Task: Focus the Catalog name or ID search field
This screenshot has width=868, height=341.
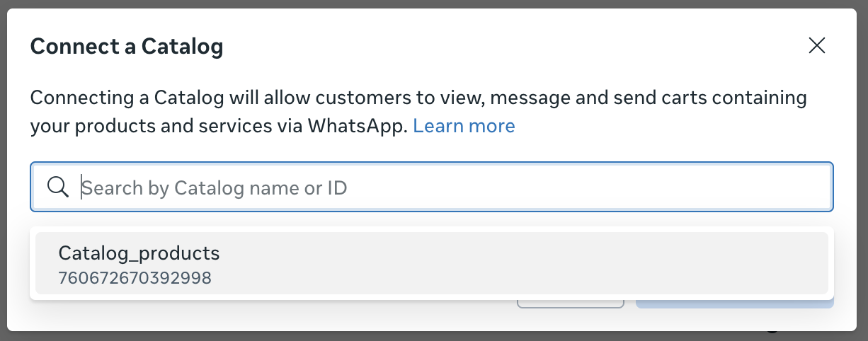Action: pyautogui.click(x=453, y=187)
